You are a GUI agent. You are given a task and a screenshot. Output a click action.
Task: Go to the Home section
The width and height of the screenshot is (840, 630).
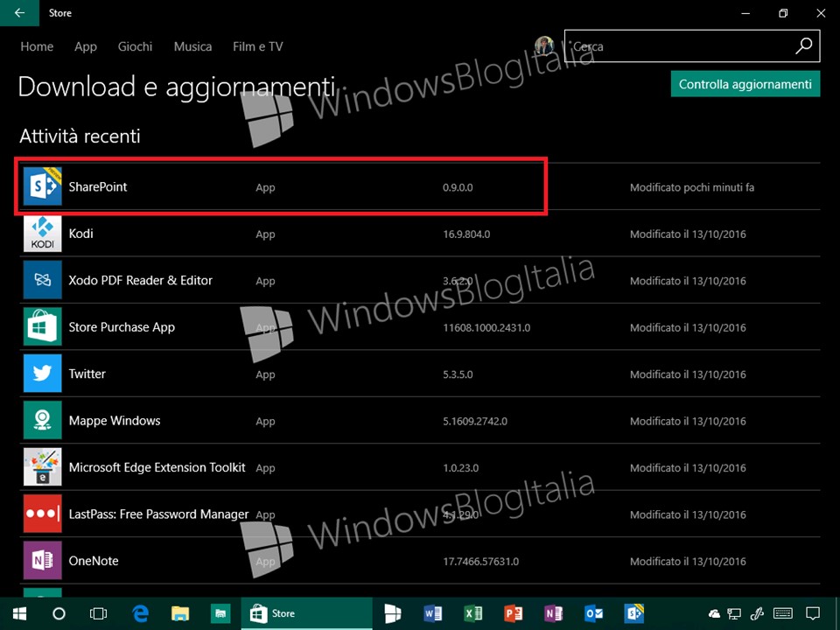pyautogui.click(x=37, y=46)
